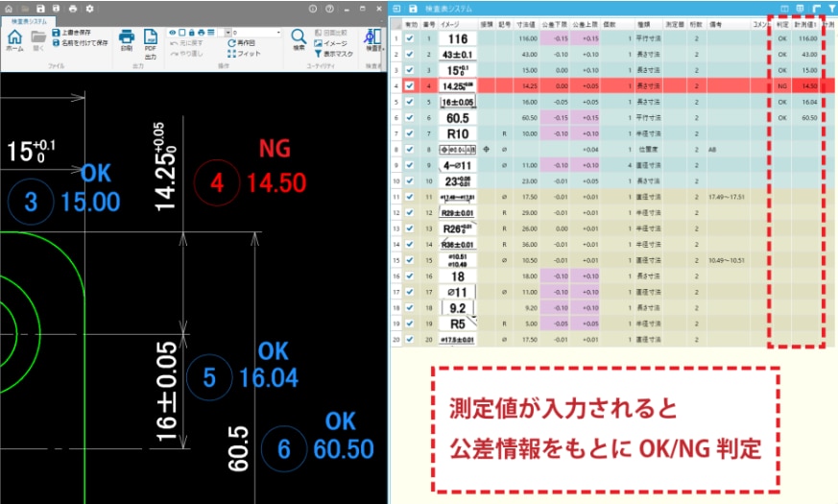Click the Home (ホーム) ribbon icon
The height and width of the screenshot is (504, 838).
click(x=14, y=40)
